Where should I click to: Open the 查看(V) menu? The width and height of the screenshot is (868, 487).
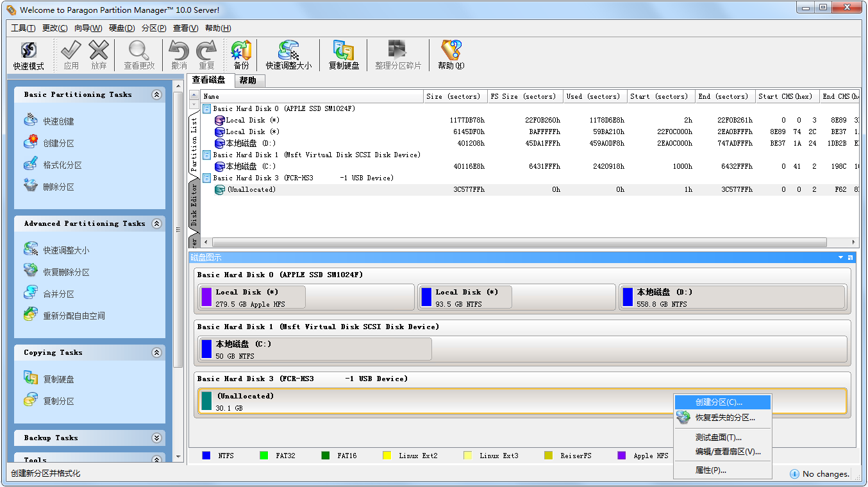186,28
